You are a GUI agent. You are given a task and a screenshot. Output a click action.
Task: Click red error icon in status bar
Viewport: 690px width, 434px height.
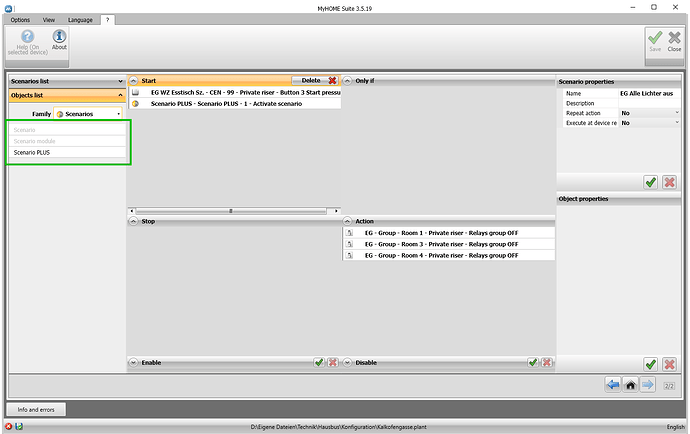[8, 426]
